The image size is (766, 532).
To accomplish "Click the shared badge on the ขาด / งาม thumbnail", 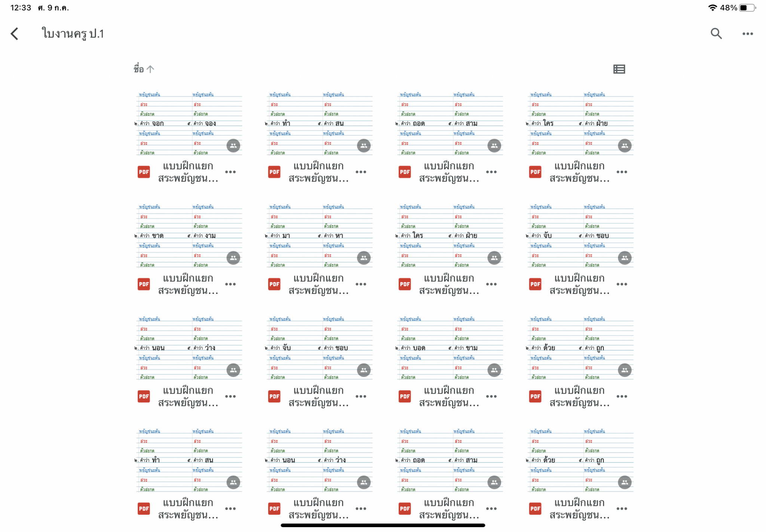I will (233, 258).
